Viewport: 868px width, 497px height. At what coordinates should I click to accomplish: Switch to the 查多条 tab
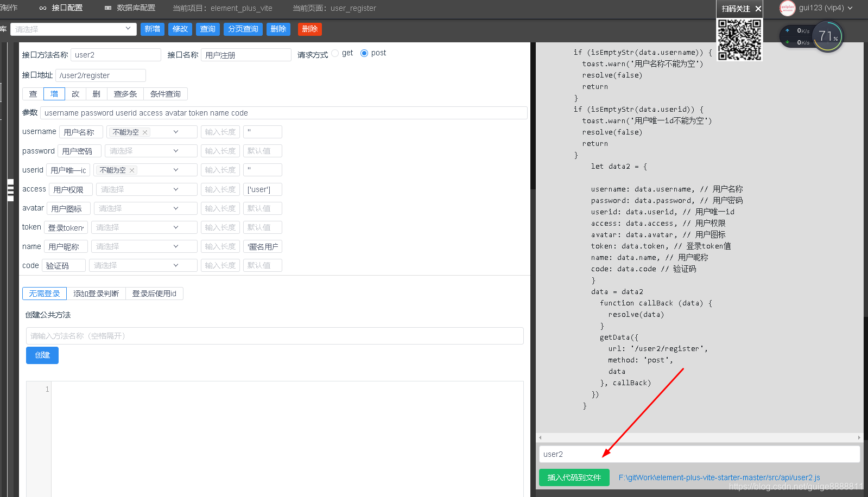coord(125,94)
